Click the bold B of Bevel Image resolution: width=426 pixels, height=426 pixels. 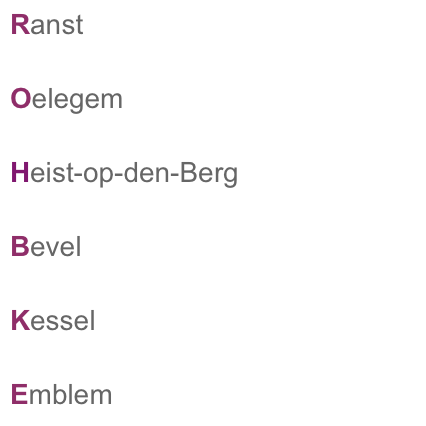(20, 246)
